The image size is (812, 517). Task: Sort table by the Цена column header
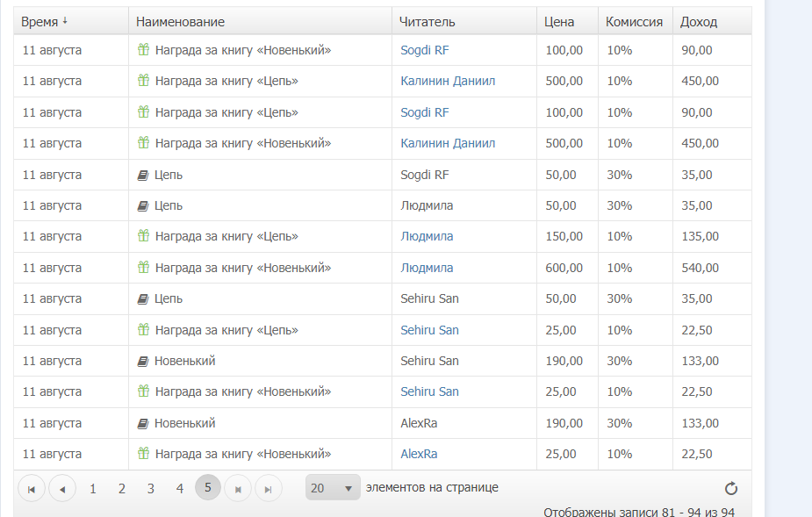pos(559,21)
